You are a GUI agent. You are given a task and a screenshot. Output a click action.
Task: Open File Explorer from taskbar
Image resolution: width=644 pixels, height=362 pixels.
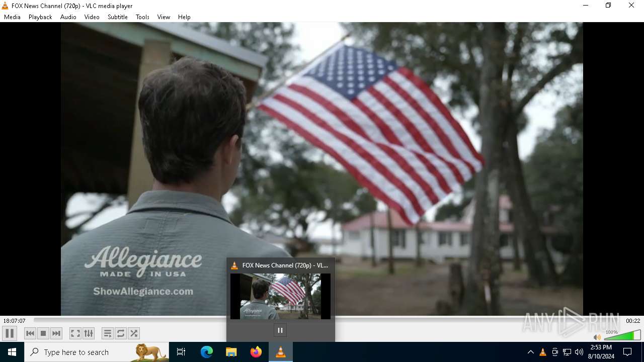(x=231, y=352)
